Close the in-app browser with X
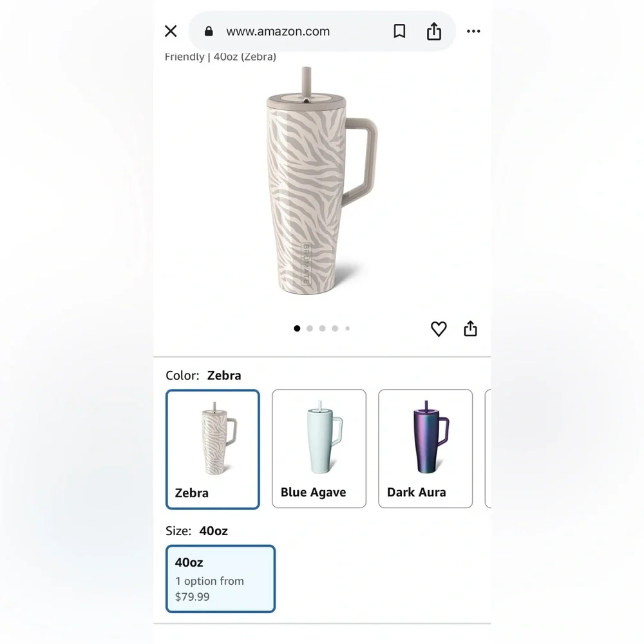Viewport: 644px width, 644px height. point(171,31)
